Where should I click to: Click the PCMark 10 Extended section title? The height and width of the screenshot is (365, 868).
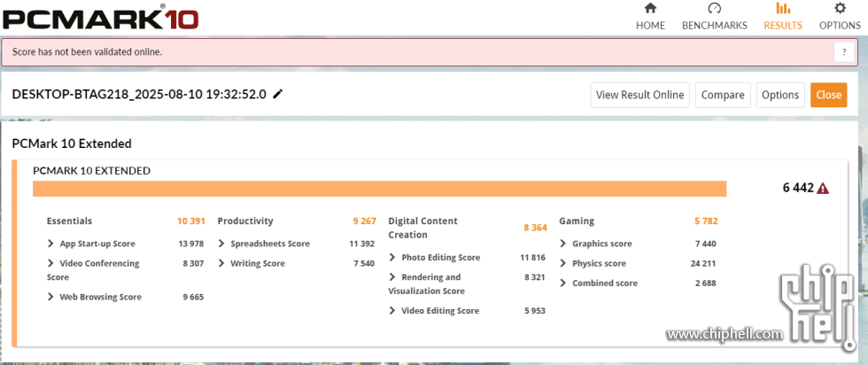[x=72, y=144]
